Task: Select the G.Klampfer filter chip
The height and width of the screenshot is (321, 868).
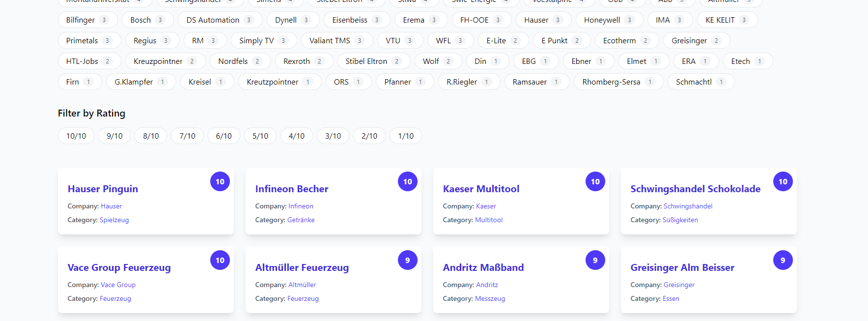Action: (141, 82)
